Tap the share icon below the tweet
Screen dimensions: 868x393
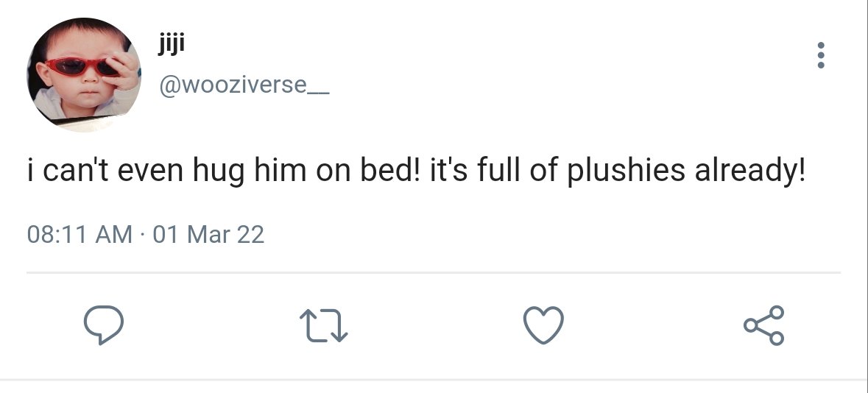[x=764, y=325]
